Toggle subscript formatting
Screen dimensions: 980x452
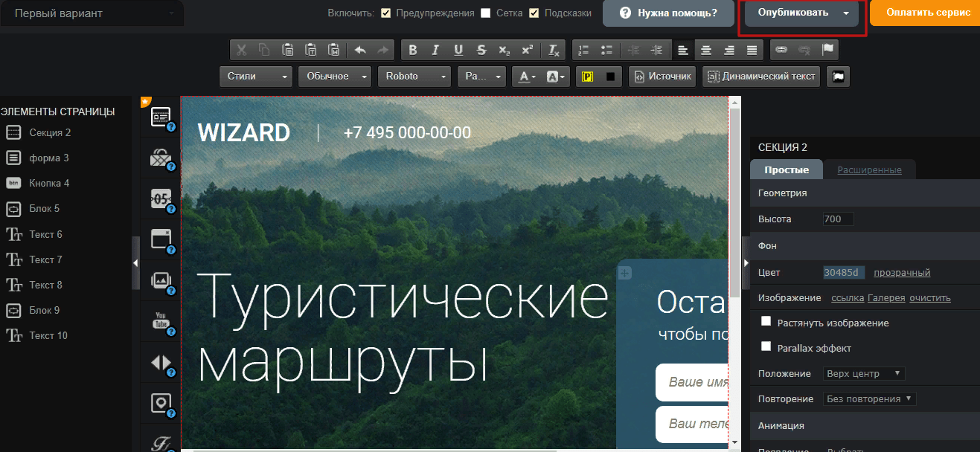(505, 50)
